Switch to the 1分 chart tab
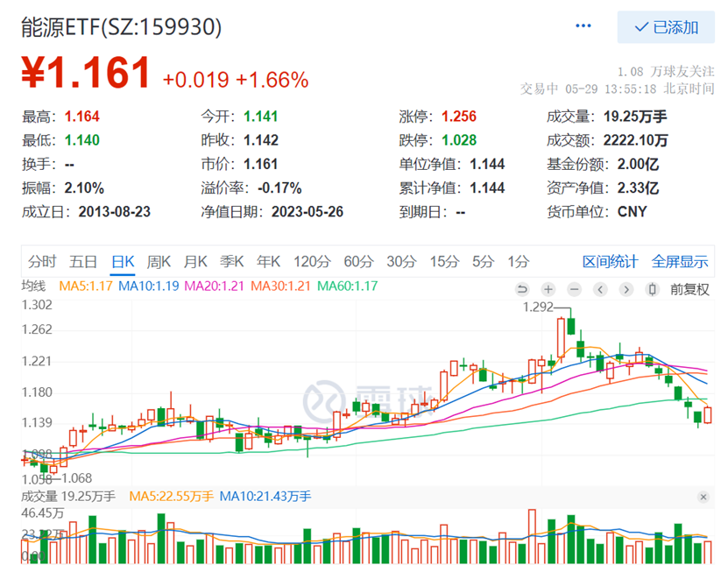This screenshot has height=565, width=728. [518, 262]
